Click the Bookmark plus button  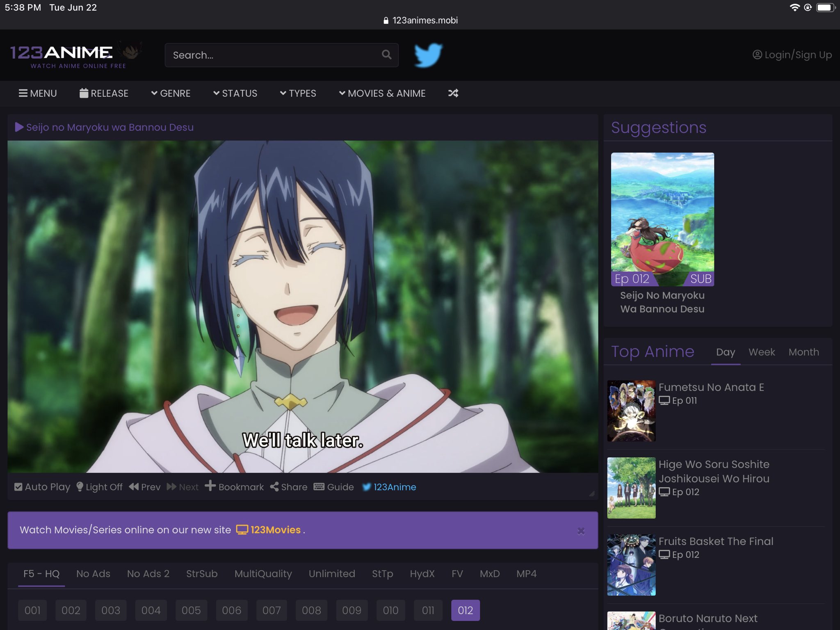pyautogui.click(x=234, y=486)
